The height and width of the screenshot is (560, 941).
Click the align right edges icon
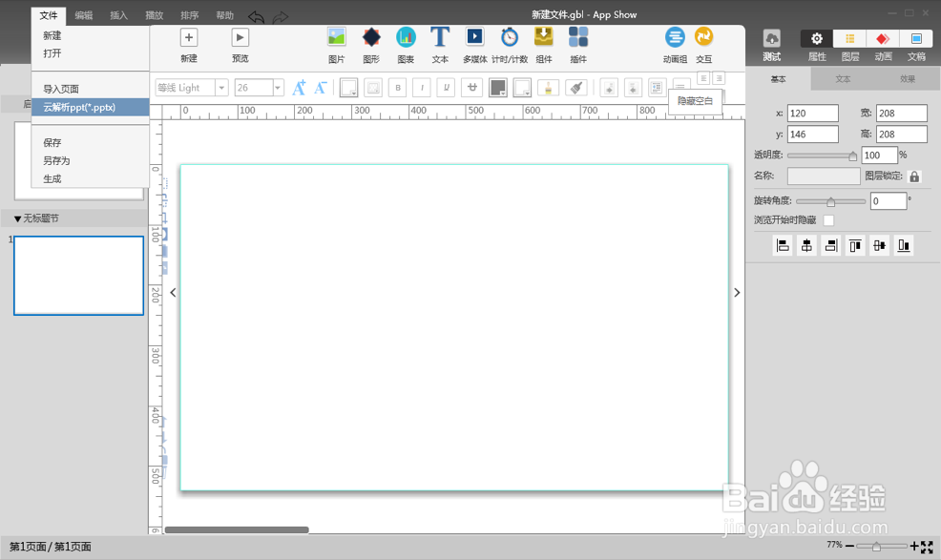click(x=831, y=245)
